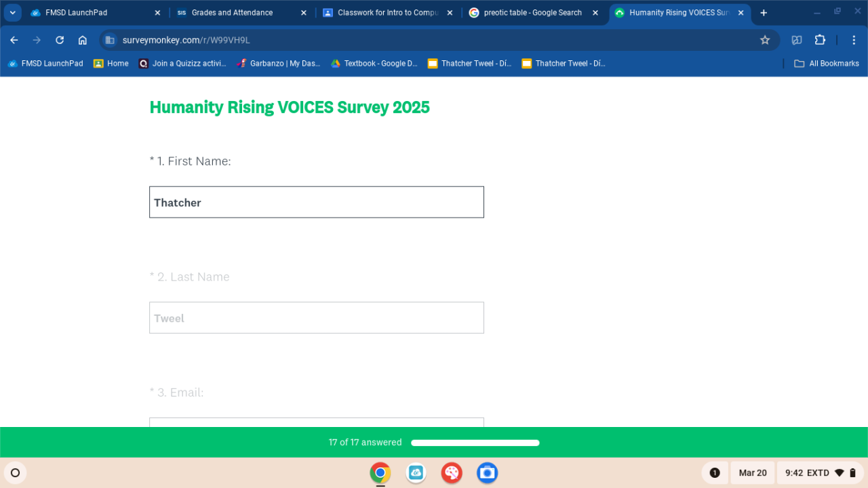The image size is (868, 488).
Task: Click the Last Name field containing Tweel
Action: [317, 318]
